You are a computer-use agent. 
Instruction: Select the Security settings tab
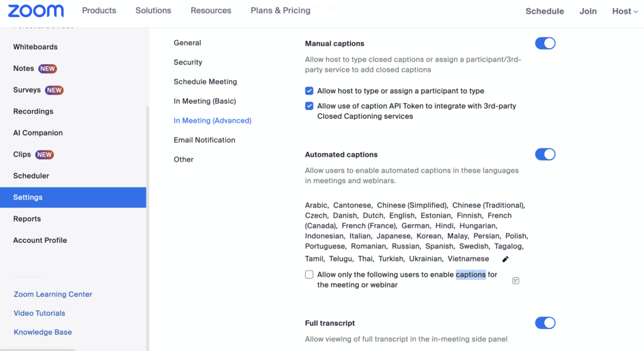(188, 62)
